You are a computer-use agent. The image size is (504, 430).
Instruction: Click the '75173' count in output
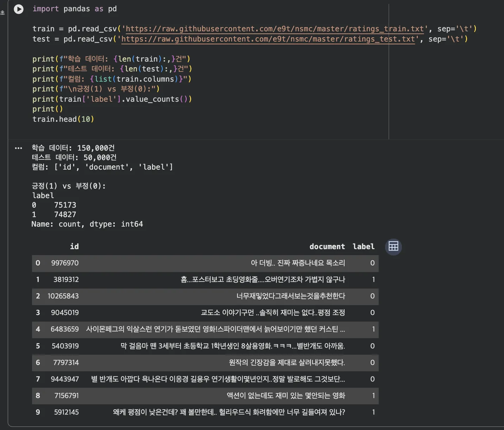[x=65, y=205]
